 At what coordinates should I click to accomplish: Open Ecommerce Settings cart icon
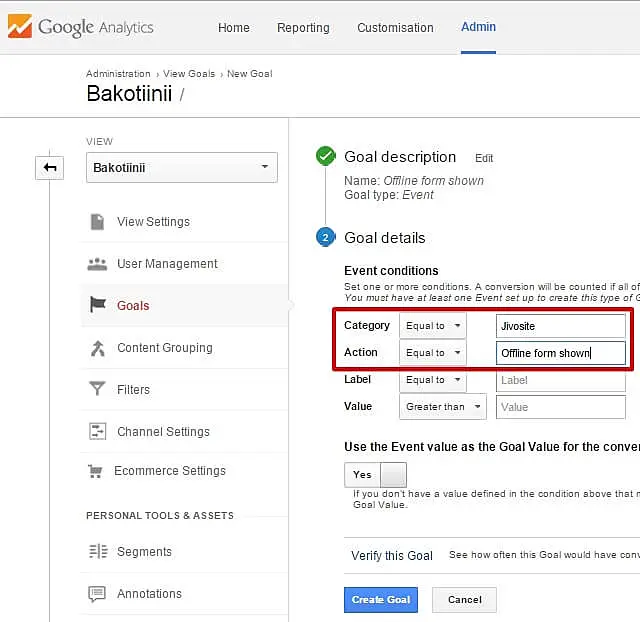(x=96, y=471)
